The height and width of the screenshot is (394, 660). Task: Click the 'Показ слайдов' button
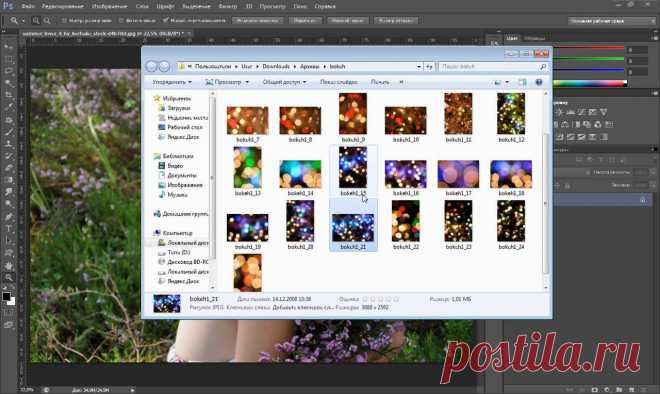pos(339,82)
